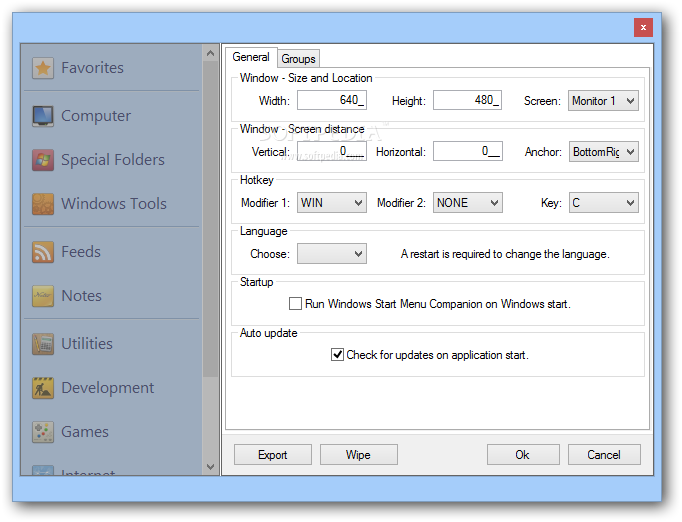Open the hotkey Key dropdown
Viewport: 682px width, 522px height.
coord(603,203)
